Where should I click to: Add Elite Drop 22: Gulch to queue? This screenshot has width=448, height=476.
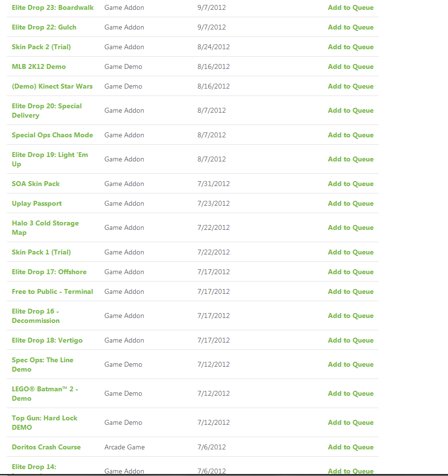click(351, 28)
